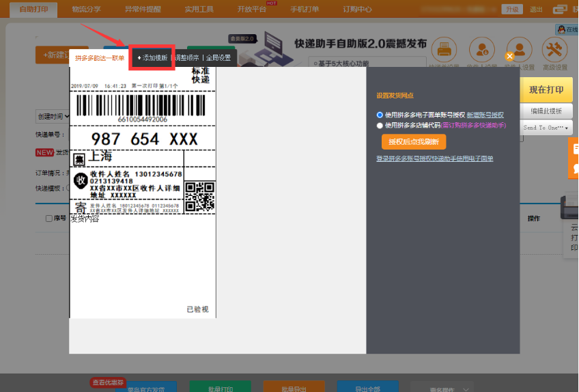This screenshot has width=579, height=392.
Task: Open the 新增账号授权 link
Action: [485, 115]
